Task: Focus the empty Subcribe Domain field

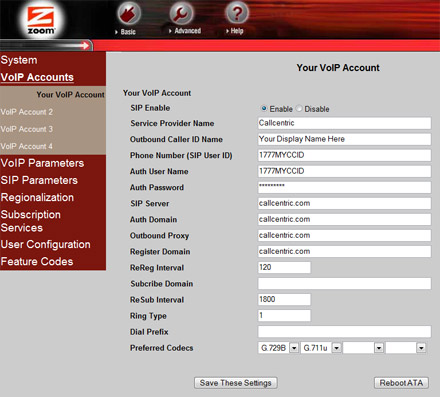Action: pyautogui.click(x=344, y=284)
